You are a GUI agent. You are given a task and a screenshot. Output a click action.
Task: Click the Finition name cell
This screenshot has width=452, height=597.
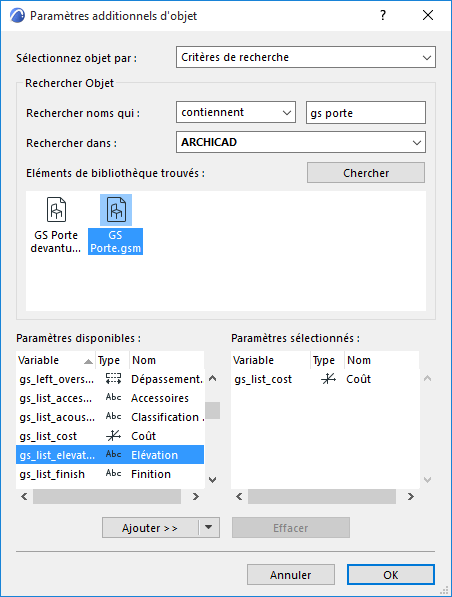point(151,474)
